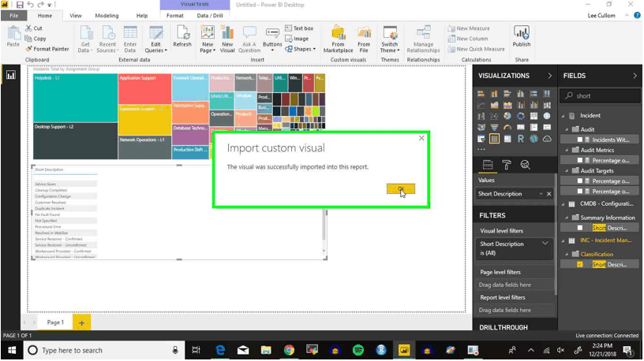Remove Short Description from Values

pyautogui.click(x=549, y=194)
